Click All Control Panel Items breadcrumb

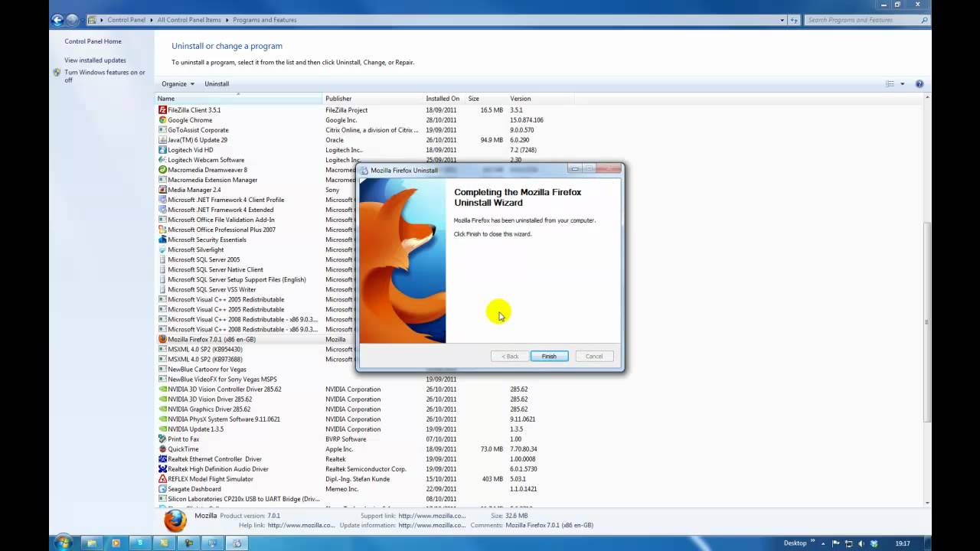point(188,20)
